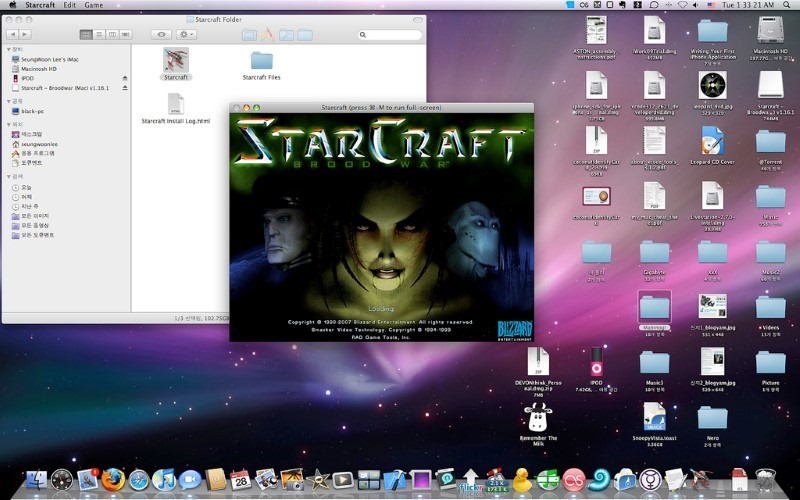Open the Starcraft app icon in Finder

click(x=176, y=60)
